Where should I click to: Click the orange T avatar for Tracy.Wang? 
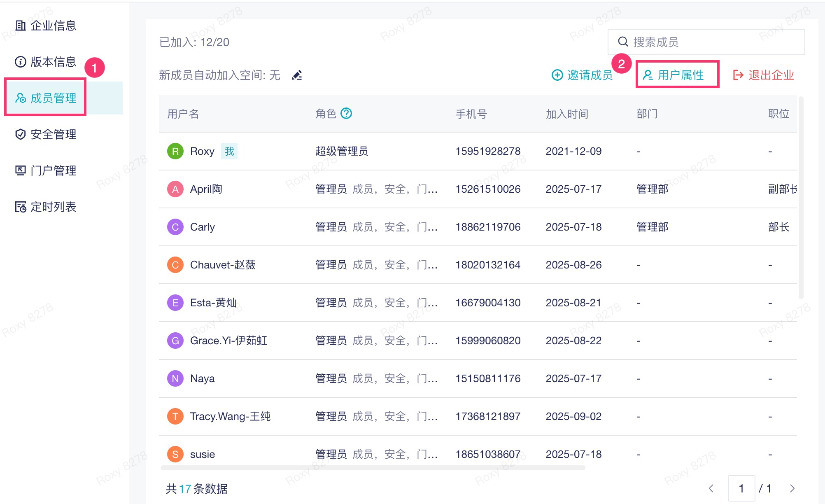point(175,416)
